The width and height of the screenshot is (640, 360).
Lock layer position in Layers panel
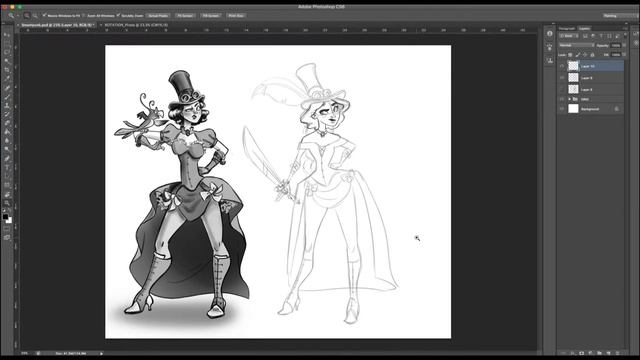(x=585, y=55)
